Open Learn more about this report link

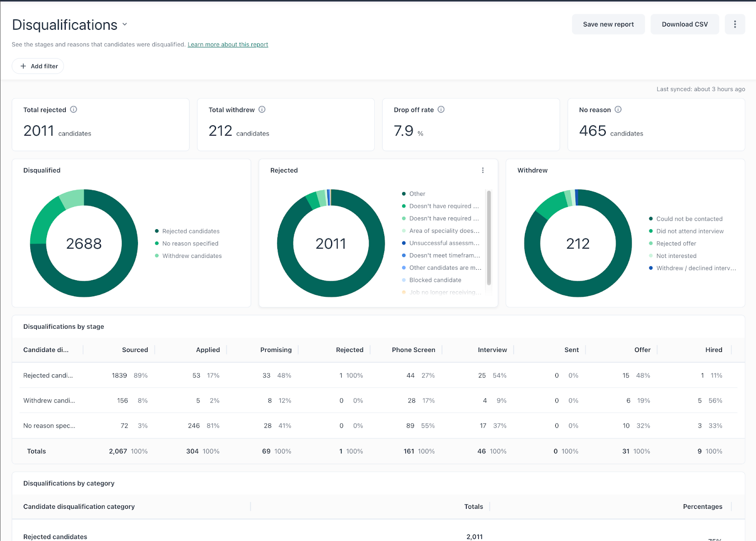click(228, 44)
